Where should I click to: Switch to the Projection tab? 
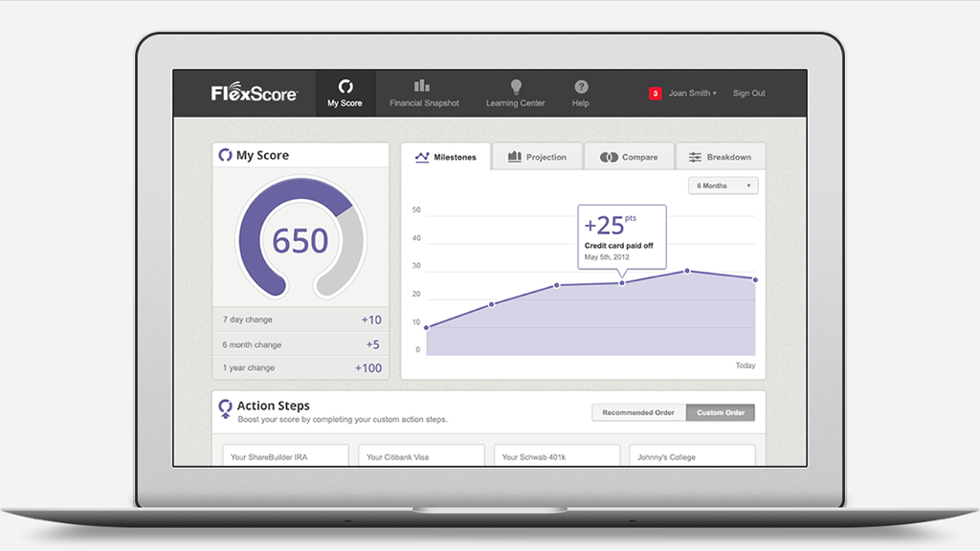pyautogui.click(x=536, y=157)
